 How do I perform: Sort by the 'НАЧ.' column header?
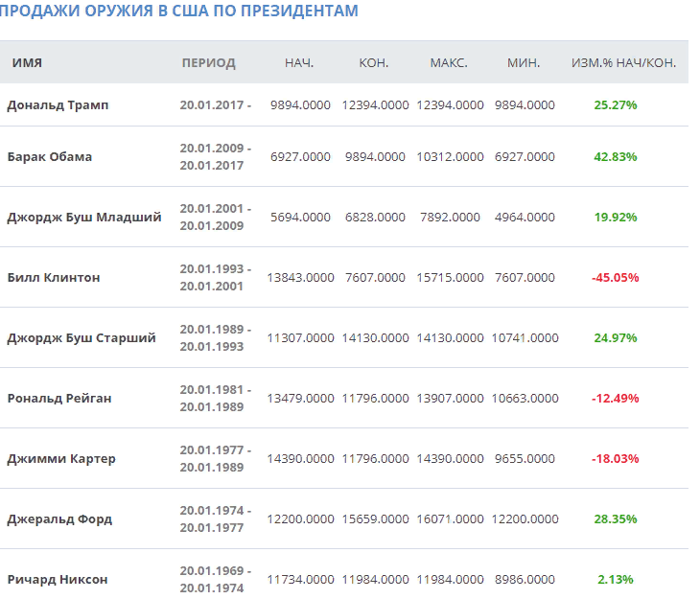click(299, 63)
